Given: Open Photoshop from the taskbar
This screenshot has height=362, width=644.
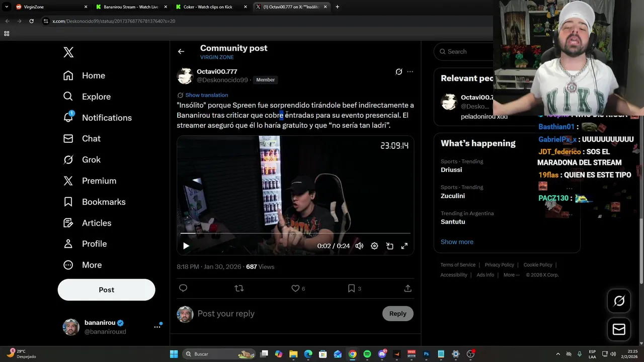Looking at the screenshot, I should (426, 354).
